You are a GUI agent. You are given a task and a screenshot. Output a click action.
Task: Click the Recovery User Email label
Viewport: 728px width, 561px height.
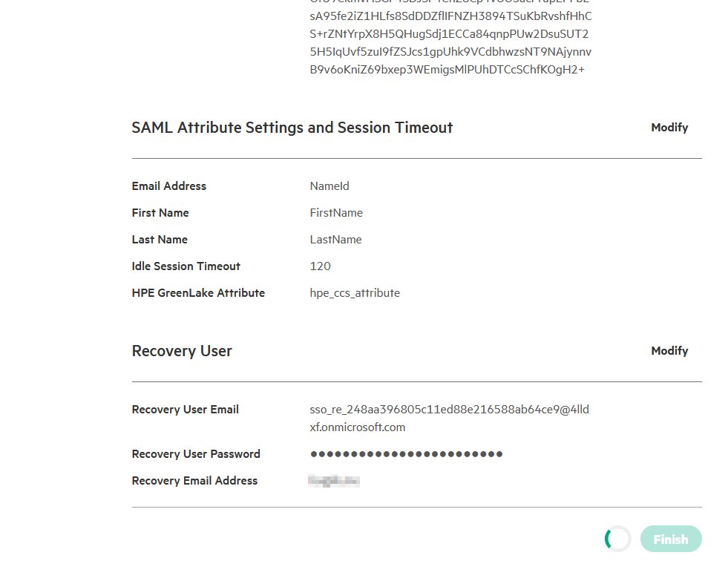point(185,410)
